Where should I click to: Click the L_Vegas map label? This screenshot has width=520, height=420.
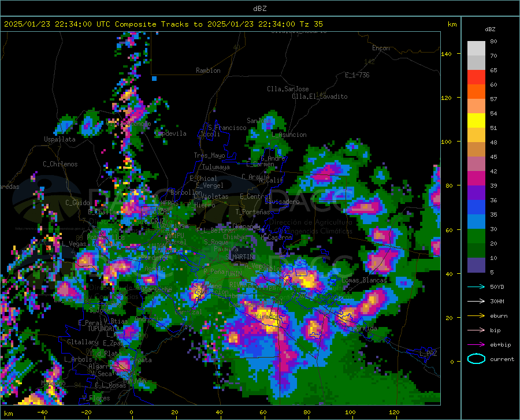[x=74, y=244]
